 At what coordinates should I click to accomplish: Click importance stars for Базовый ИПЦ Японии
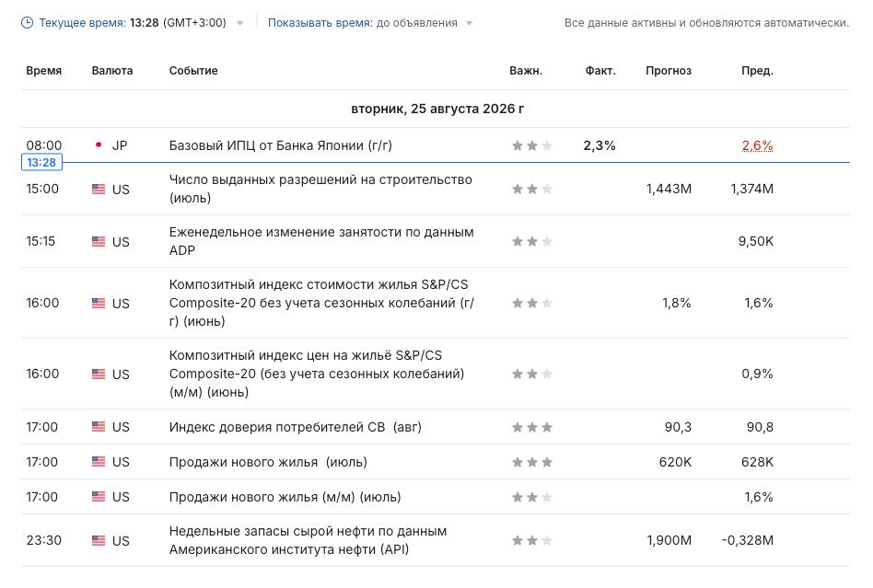(x=532, y=145)
